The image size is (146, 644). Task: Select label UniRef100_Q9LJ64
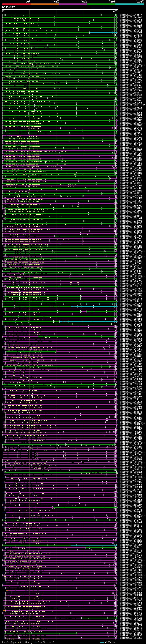(131, 218)
